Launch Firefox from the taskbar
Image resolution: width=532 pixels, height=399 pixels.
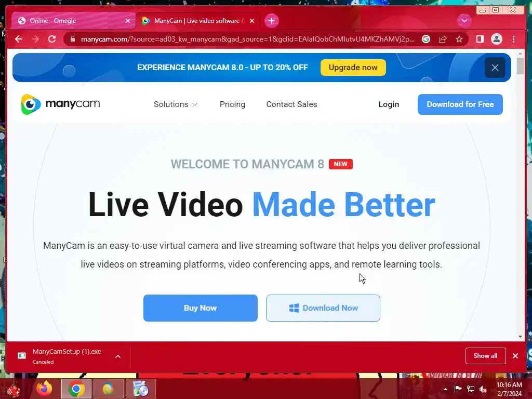tap(44, 389)
